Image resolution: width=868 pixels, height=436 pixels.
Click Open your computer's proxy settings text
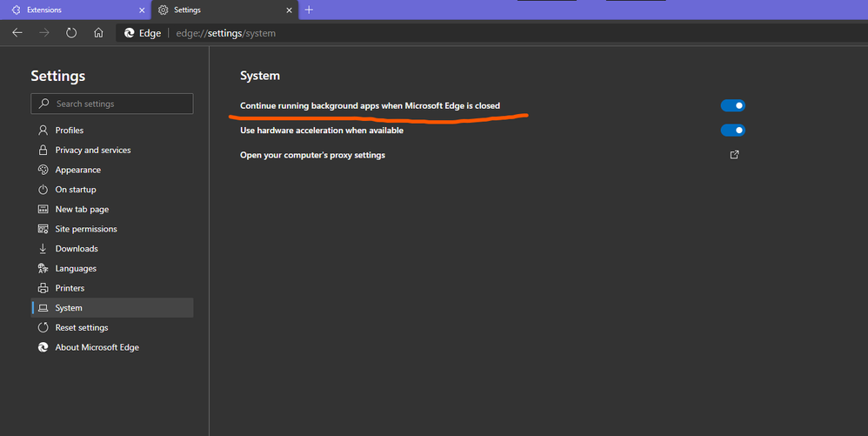tap(312, 155)
